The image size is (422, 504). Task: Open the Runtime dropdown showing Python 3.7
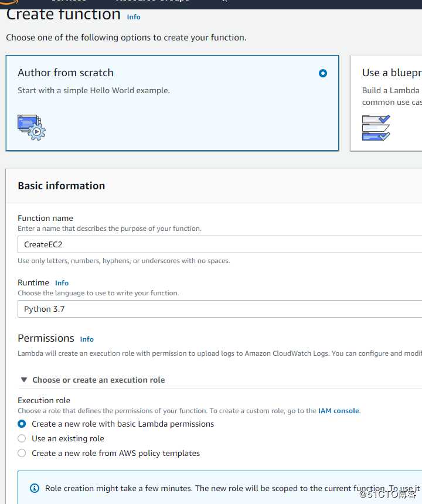point(220,309)
